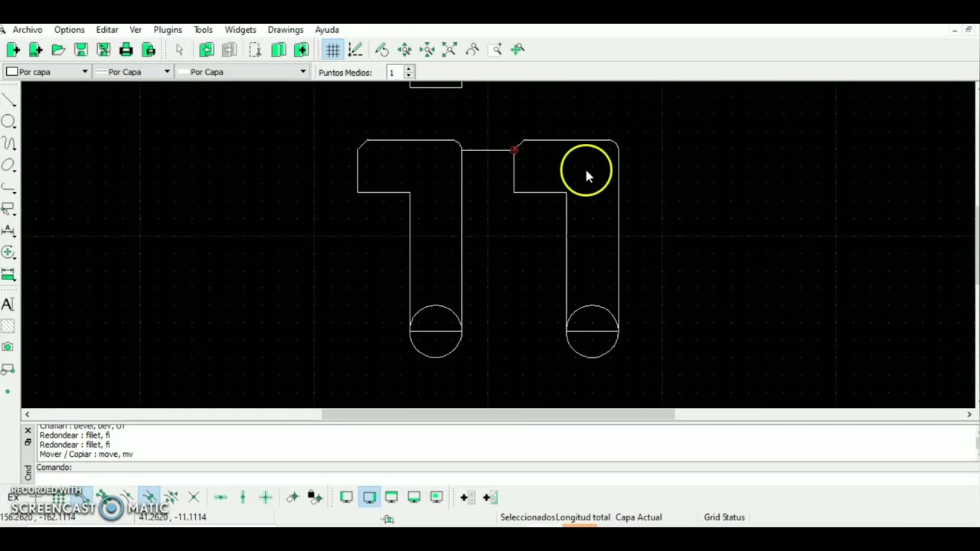Open the Archivo menu

(x=28, y=30)
